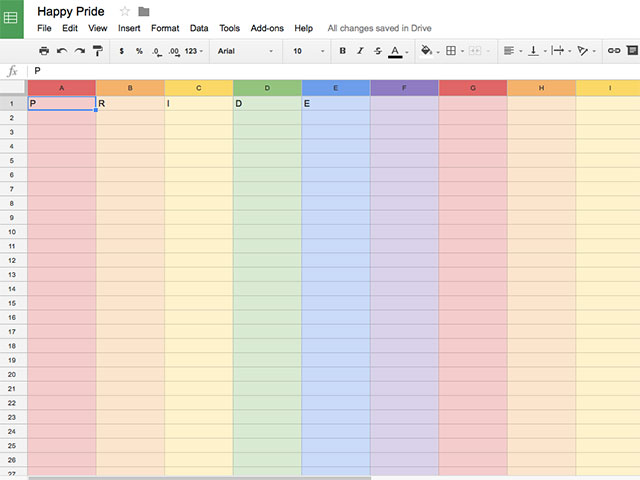The image size is (640, 480).
Task: Select cell D1 containing letter D
Action: (x=267, y=103)
